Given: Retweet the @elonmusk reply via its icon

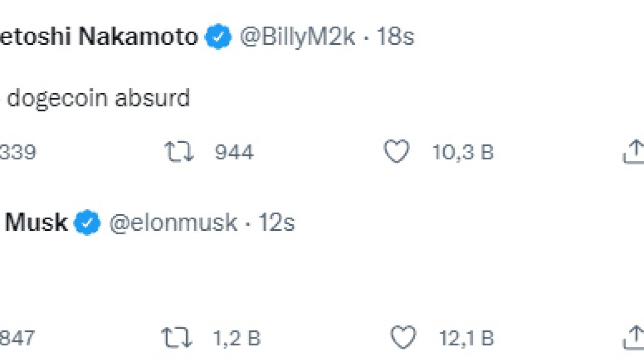Looking at the screenshot, I should [177, 338].
